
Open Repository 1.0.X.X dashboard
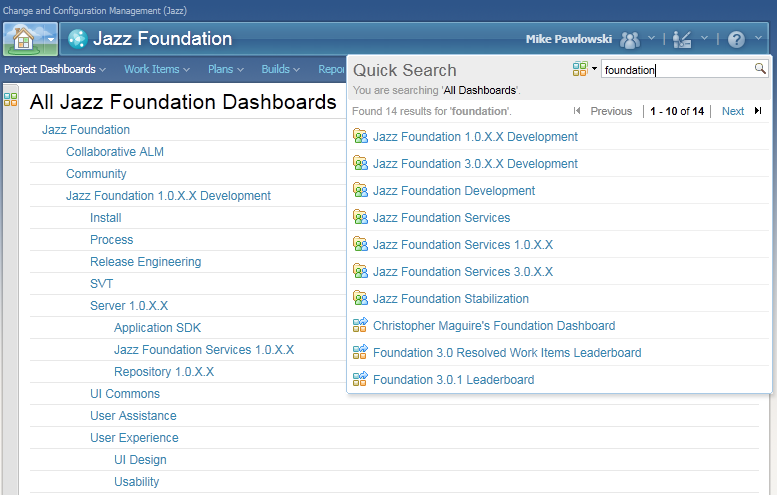point(164,372)
